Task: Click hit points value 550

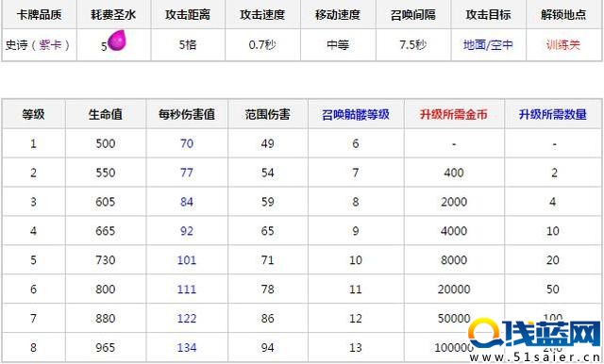Action: click(x=105, y=173)
